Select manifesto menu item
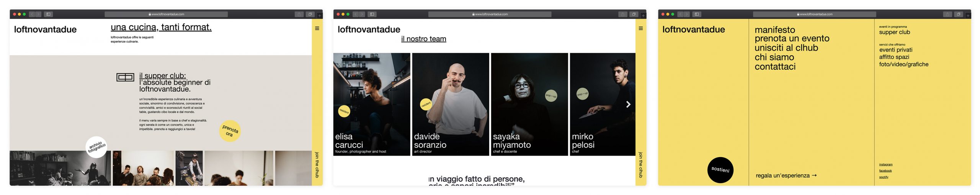Screen dimensions: 980x195 pos(774,30)
